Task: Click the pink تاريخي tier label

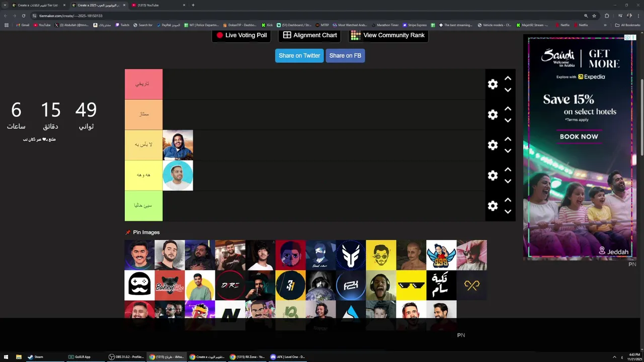Action: tap(143, 84)
